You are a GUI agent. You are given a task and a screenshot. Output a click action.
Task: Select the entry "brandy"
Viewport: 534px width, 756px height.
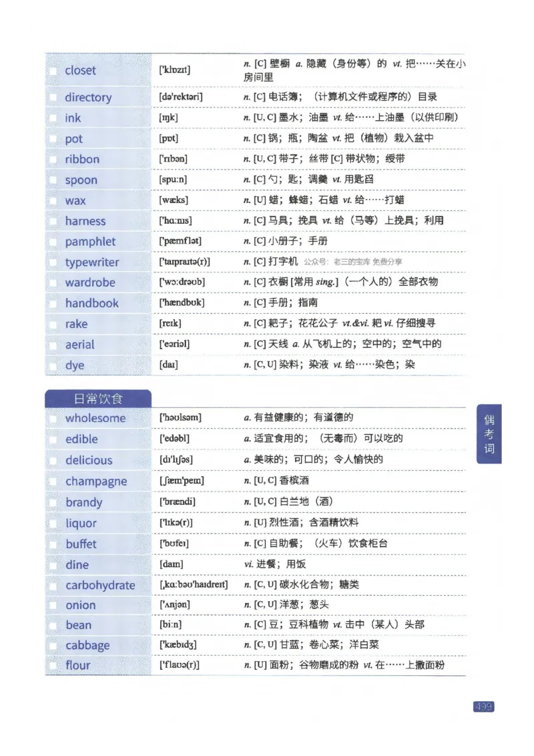tap(83, 502)
